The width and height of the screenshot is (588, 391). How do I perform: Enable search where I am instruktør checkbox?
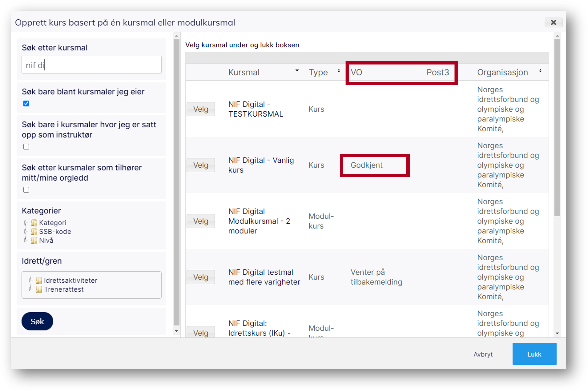pos(26,147)
